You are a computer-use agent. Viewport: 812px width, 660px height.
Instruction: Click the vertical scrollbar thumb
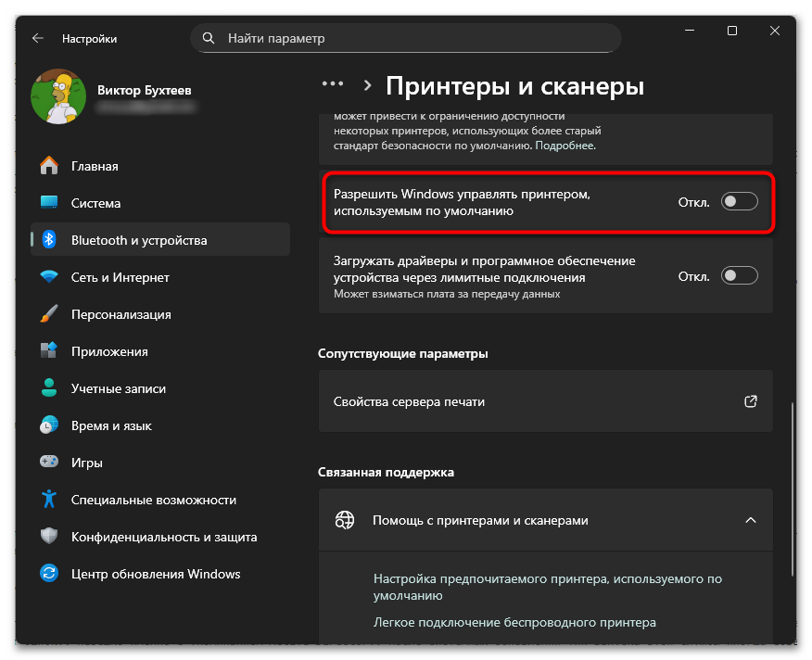793,489
